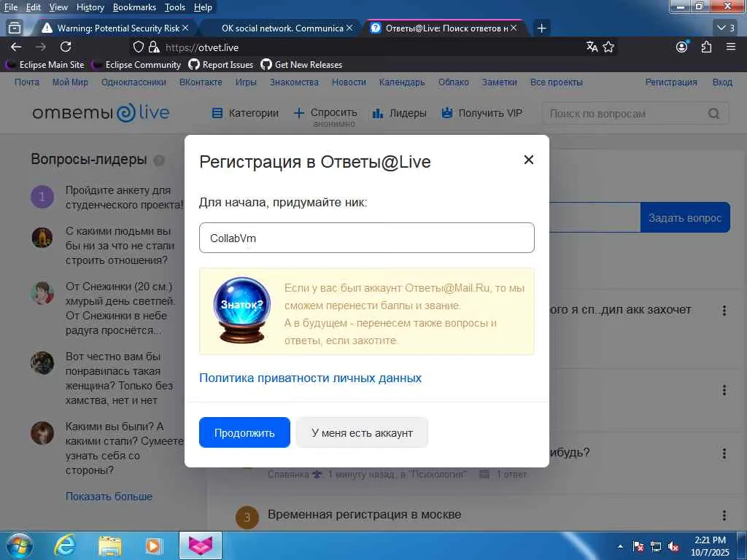The width and height of the screenshot is (747, 560).
Task: Click the muted volume icon in system tray
Action: (673, 547)
